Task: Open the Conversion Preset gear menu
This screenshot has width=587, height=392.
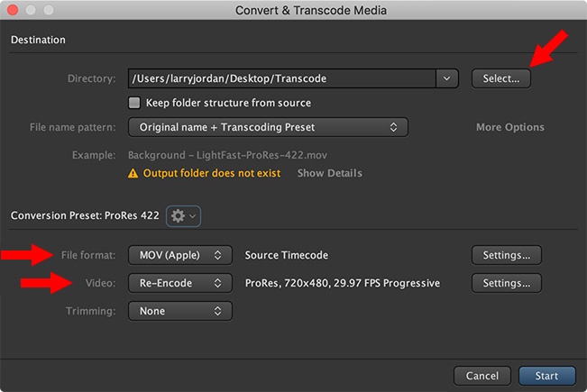Action: click(x=183, y=216)
